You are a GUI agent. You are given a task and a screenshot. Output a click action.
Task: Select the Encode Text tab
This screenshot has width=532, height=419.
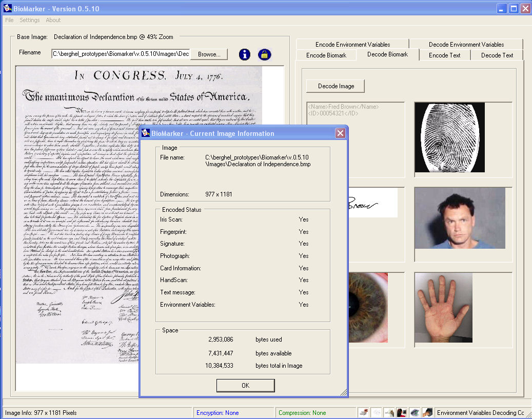pyautogui.click(x=444, y=55)
